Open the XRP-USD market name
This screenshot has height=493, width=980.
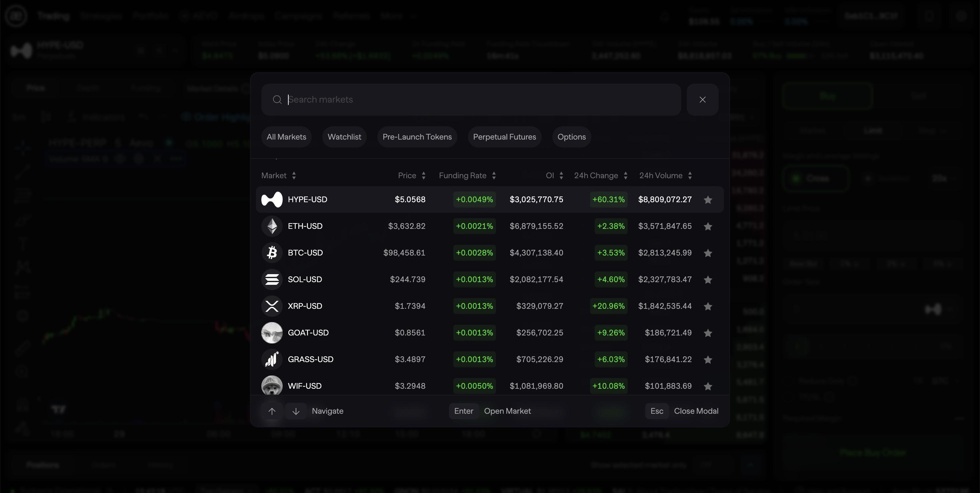tap(305, 306)
